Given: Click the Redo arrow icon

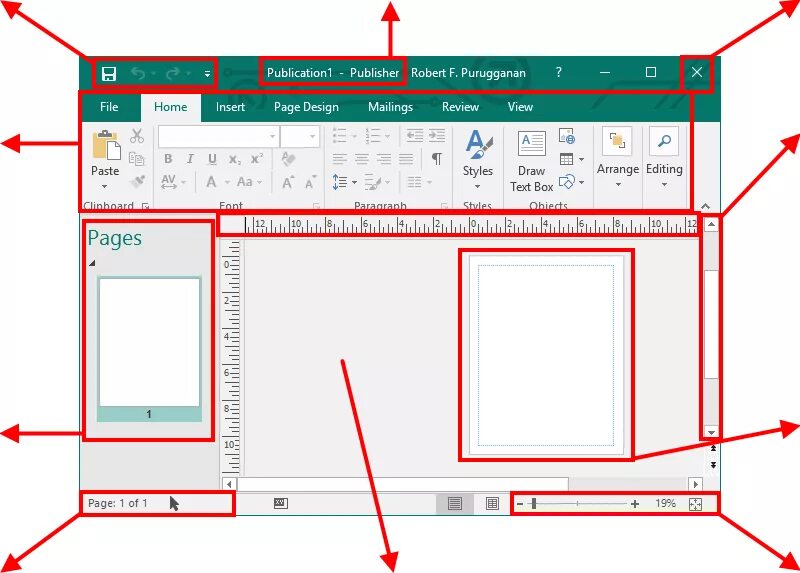Looking at the screenshot, I should 173,73.
